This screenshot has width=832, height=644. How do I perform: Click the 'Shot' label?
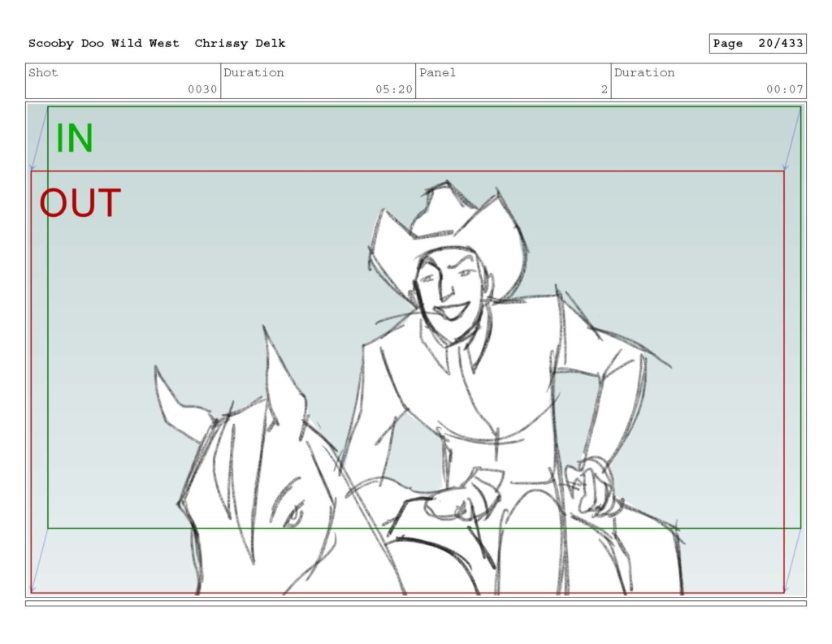click(x=43, y=72)
